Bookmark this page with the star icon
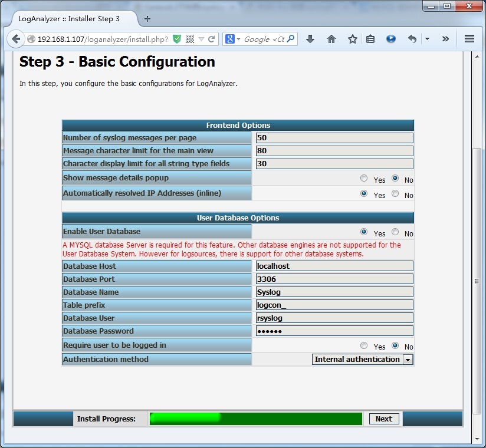 [352, 38]
